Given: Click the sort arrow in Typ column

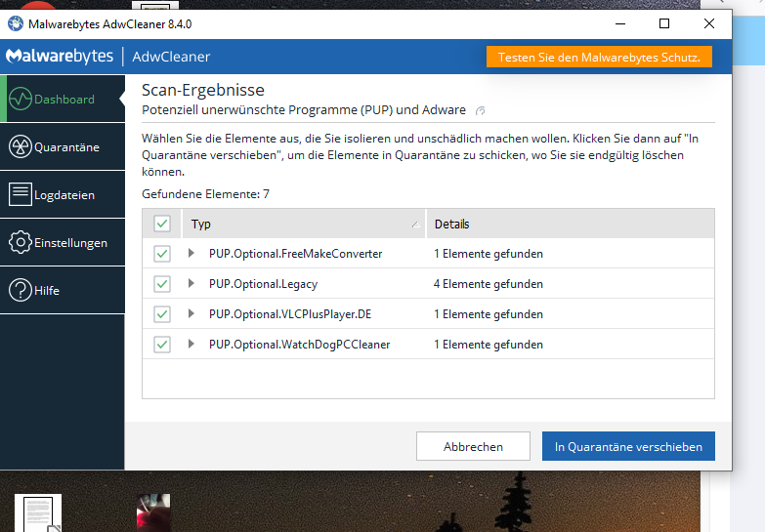Looking at the screenshot, I should (415, 225).
